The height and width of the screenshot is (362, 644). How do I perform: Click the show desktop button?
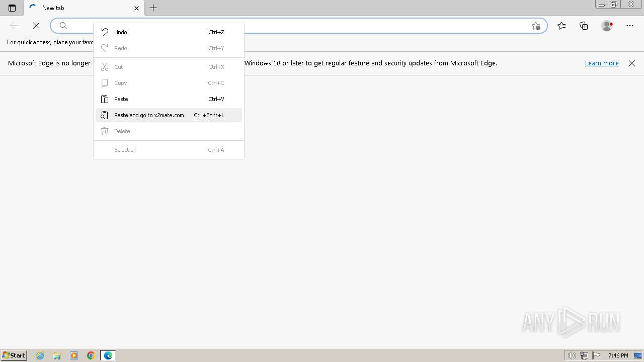(x=638, y=355)
